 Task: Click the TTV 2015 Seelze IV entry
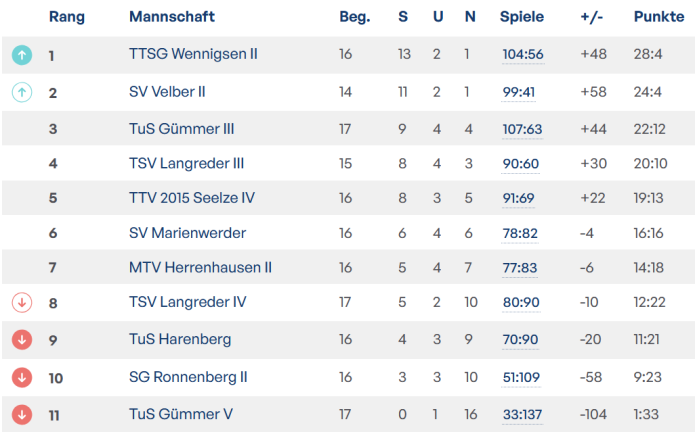(191, 198)
